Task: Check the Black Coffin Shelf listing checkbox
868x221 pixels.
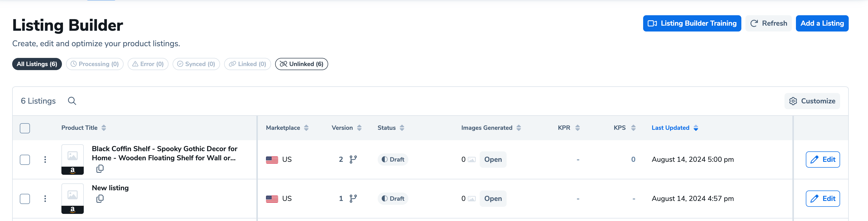Action: 25,160
